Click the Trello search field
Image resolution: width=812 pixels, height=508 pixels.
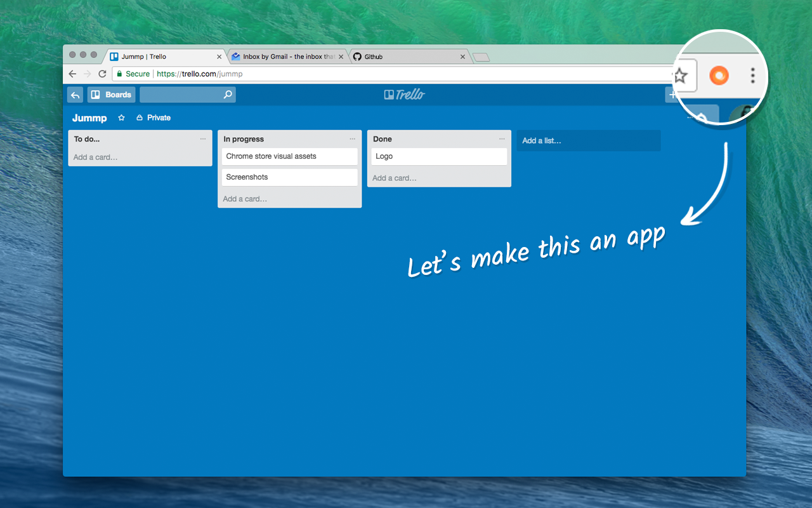[x=188, y=95]
